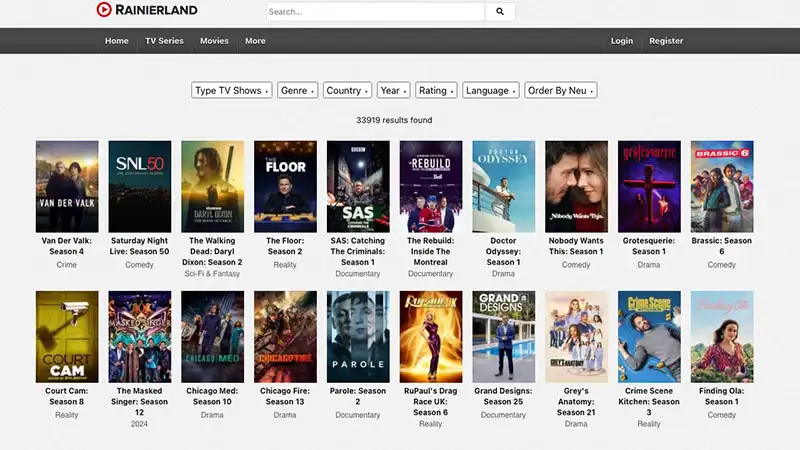800x450 pixels.
Task: Expand the Language filter dropdown
Action: (x=490, y=90)
